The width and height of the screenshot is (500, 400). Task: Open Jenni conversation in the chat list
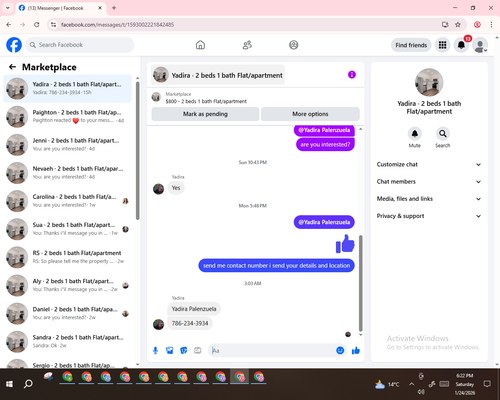pos(67,145)
